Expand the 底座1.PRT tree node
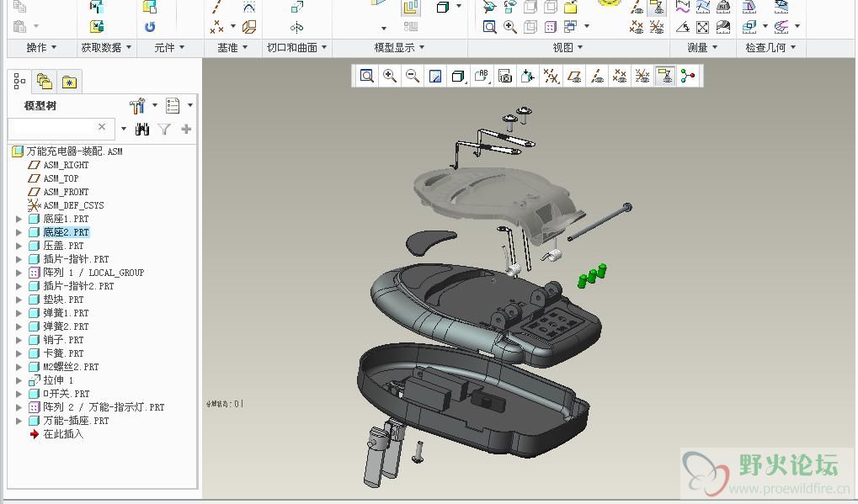 [x=19, y=220]
